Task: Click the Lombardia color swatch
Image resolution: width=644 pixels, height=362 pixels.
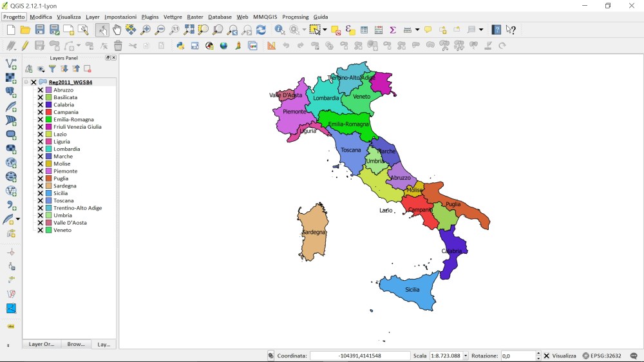Action: click(x=48, y=149)
